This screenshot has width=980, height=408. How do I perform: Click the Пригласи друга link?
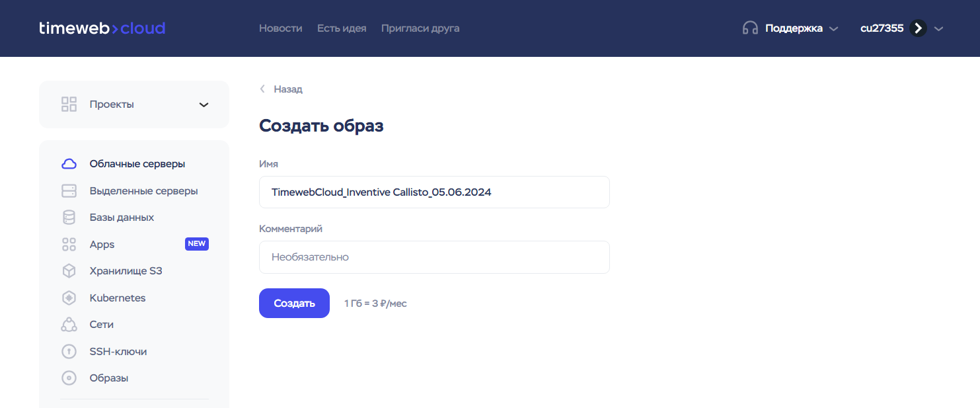click(x=420, y=28)
